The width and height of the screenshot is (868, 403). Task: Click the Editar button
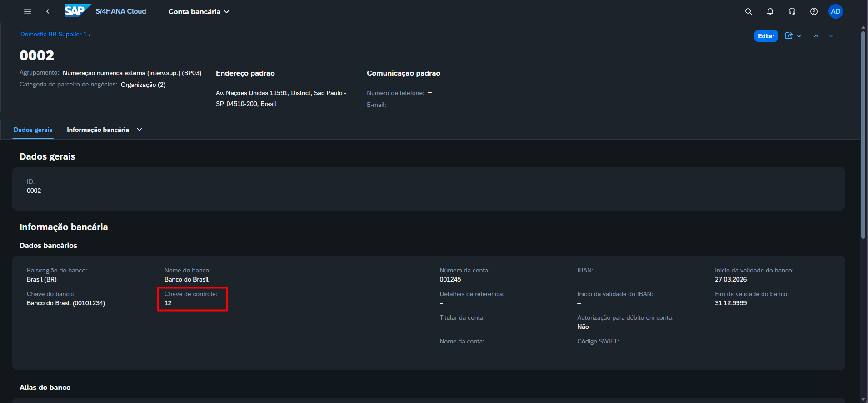click(766, 36)
